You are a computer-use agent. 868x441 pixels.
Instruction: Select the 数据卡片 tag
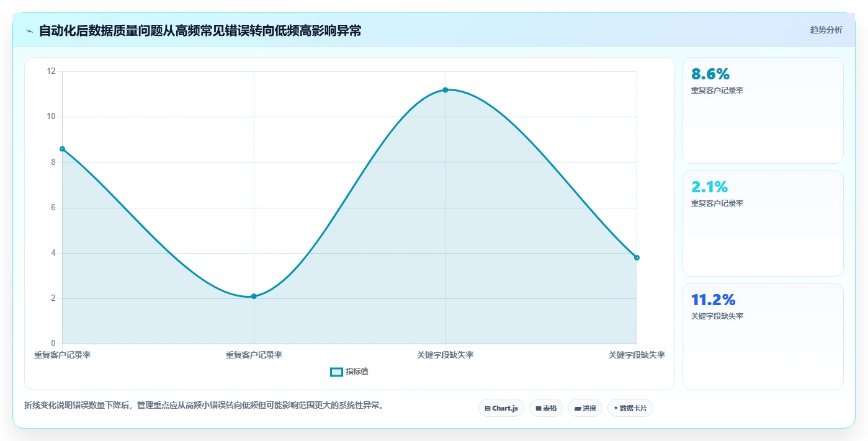point(630,408)
